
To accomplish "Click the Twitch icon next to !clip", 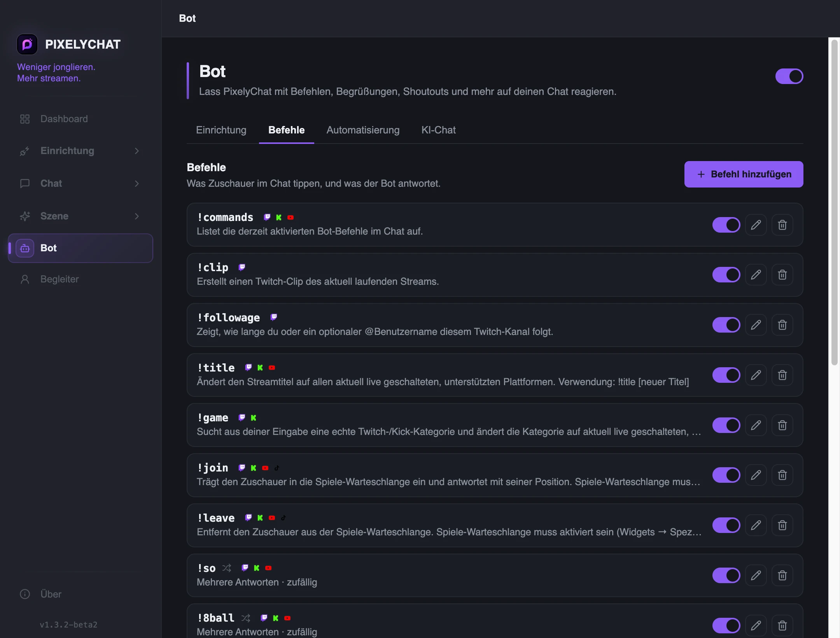I will (x=242, y=267).
